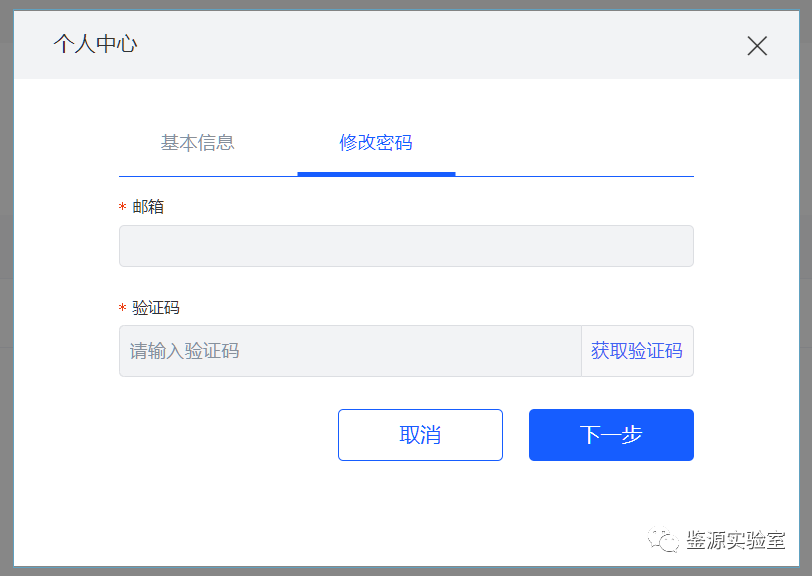Focus the 请输入验证码 input field
This screenshot has height=576, width=812.
tap(350, 351)
